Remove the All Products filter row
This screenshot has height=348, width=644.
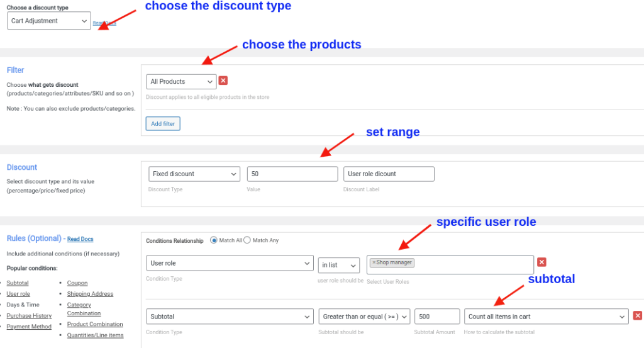(223, 81)
